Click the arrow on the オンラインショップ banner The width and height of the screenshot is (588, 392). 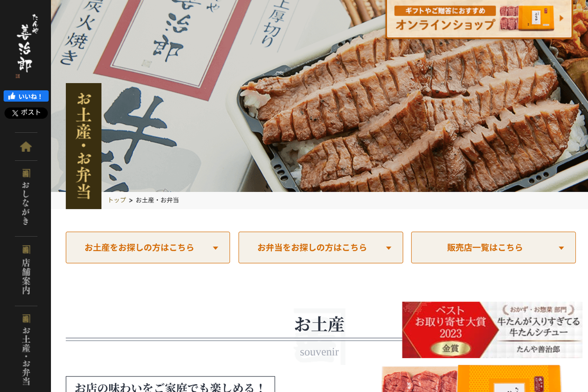pos(562,18)
